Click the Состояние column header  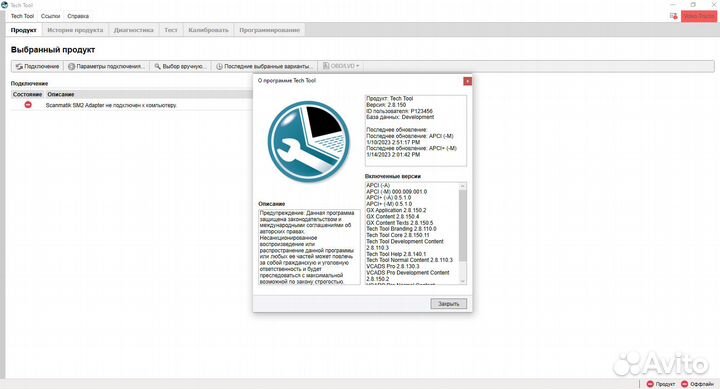click(x=28, y=94)
